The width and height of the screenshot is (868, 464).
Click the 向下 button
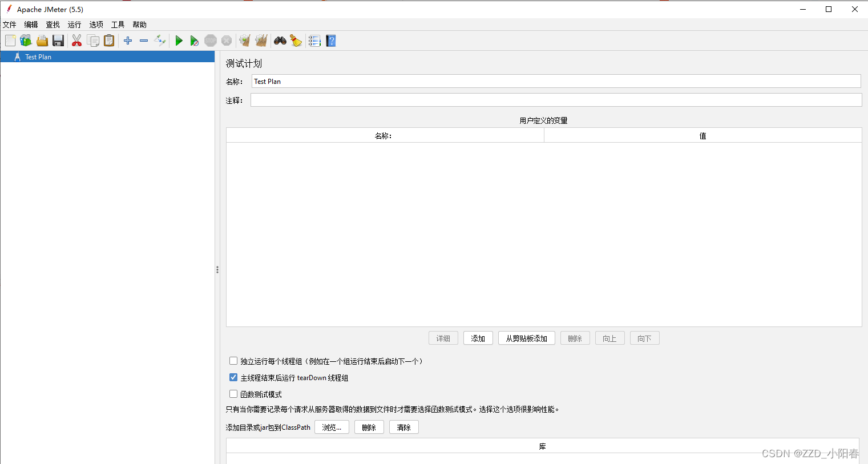[x=645, y=338]
